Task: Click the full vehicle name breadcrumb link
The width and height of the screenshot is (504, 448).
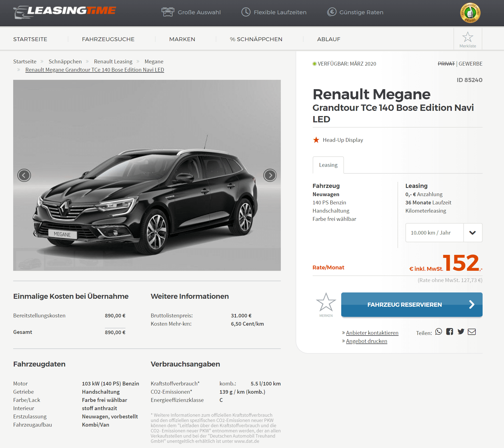Action: click(x=95, y=70)
